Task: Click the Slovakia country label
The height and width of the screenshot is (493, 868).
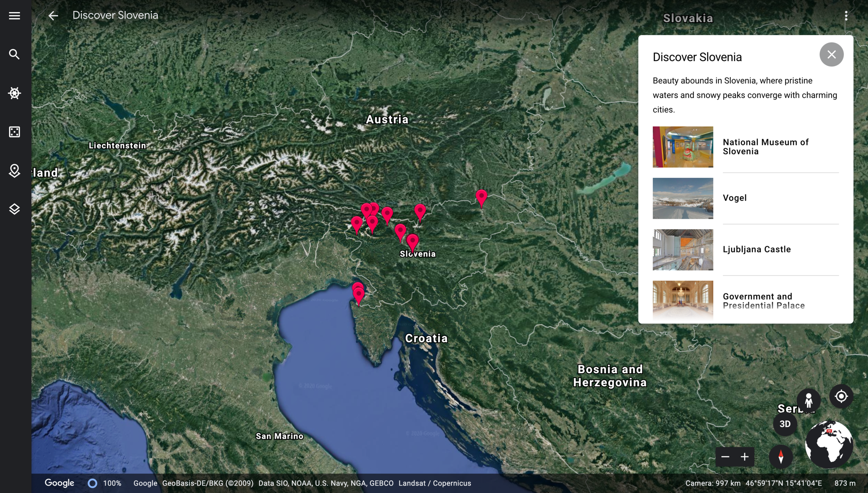Action: click(688, 18)
